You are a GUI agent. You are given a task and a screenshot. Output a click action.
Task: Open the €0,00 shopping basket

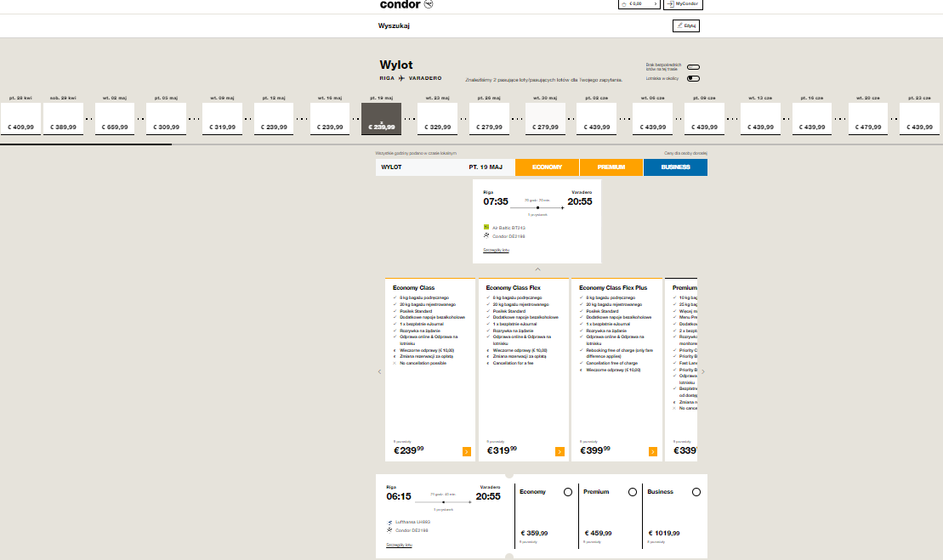tap(639, 3)
